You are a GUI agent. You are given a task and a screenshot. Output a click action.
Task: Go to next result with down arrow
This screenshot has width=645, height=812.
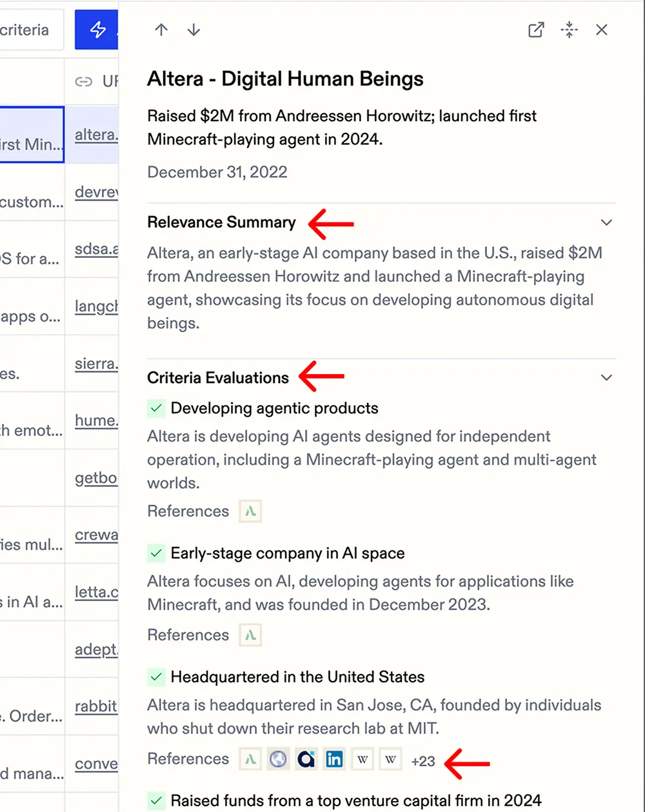(x=193, y=30)
